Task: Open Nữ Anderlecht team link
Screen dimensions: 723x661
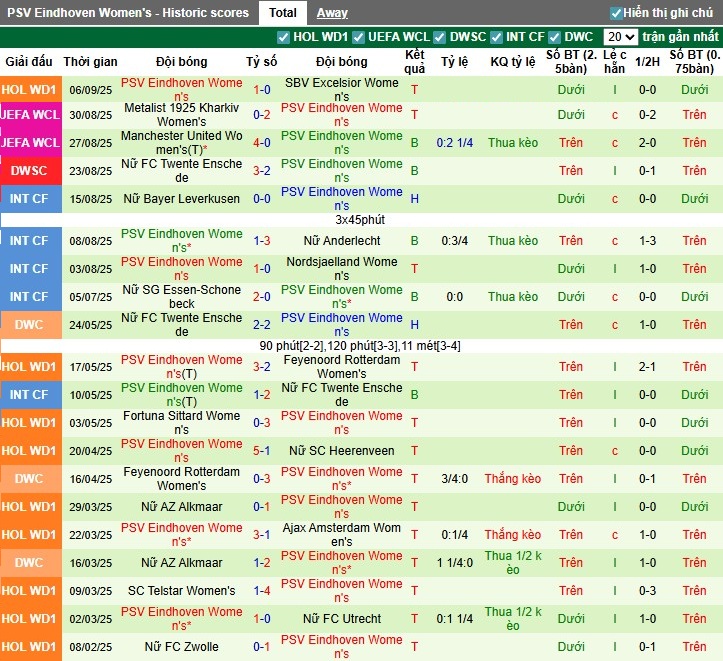Action: coord(342,241)
